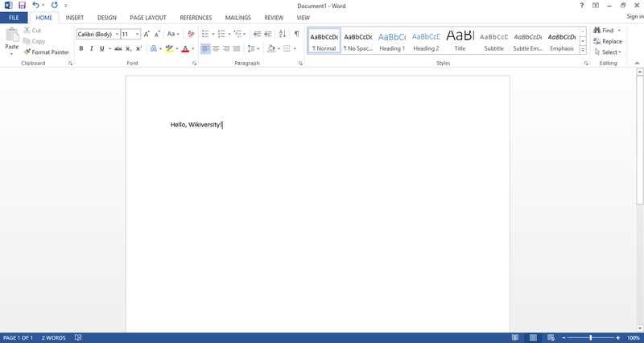Image resolution: width=644 pixels, height=343 pixels.
Task: Click the Sign in link
Action: click(634, 17)
